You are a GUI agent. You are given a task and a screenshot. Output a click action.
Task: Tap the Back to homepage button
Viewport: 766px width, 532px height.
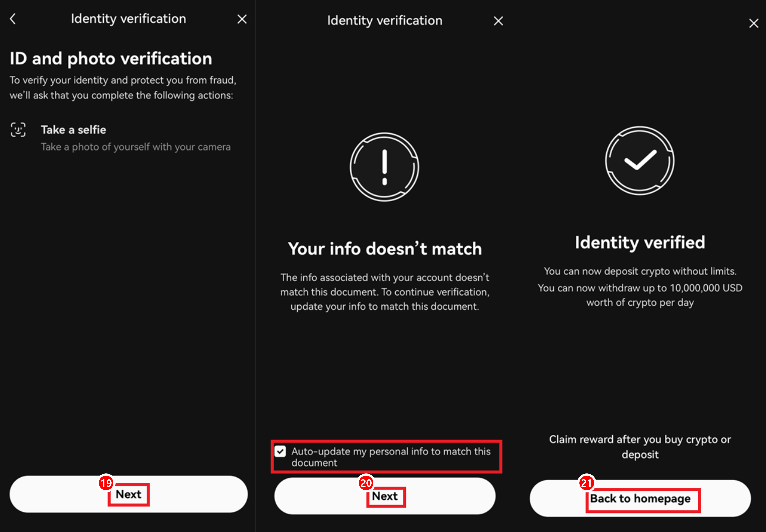(640, 499)
